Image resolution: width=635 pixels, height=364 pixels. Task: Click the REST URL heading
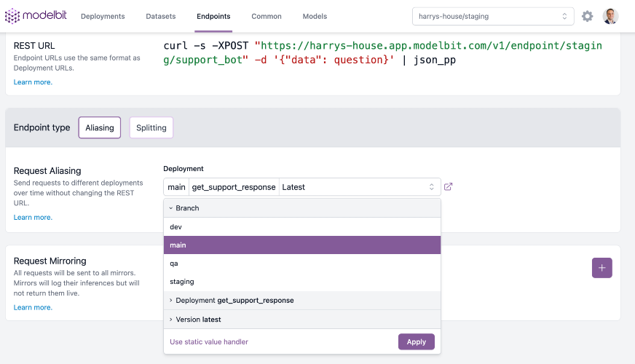tap(34, 46)
